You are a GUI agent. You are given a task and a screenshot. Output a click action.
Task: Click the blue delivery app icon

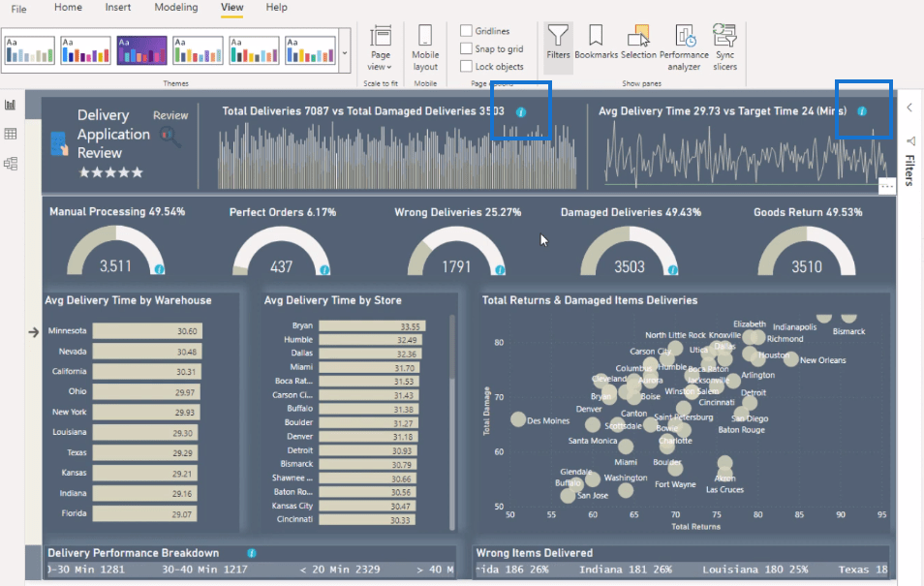pyautogui.click(x=59, y=144)
